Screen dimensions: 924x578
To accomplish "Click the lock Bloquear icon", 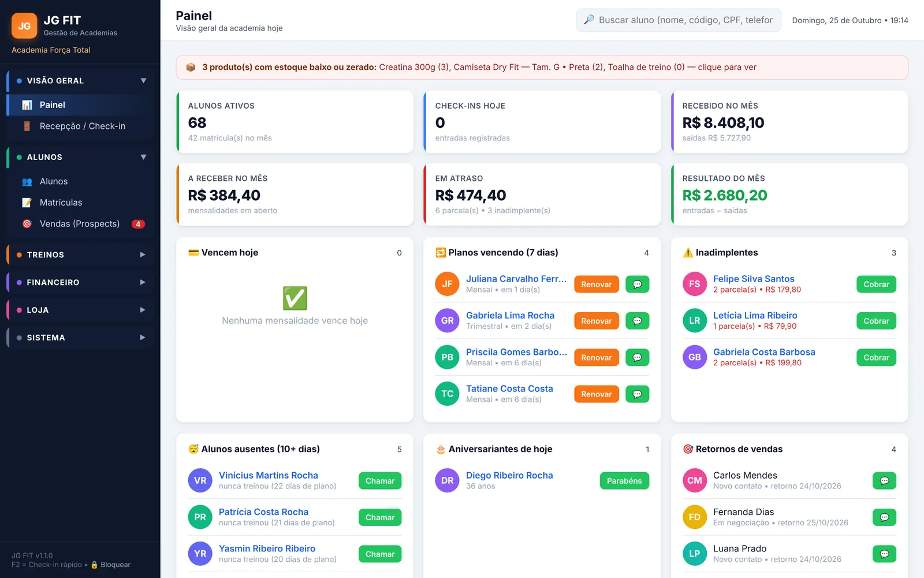I will click(x=95, y=565).
